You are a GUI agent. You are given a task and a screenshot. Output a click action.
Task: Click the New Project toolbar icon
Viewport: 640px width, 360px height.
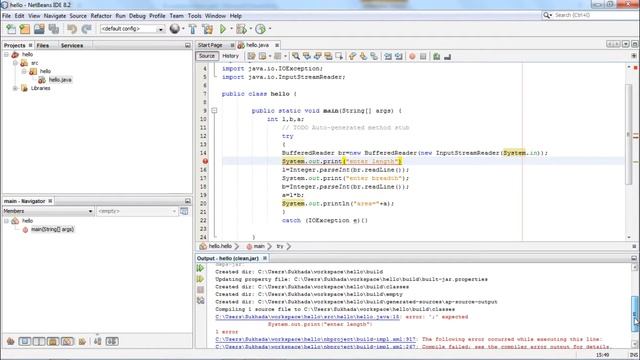[25, 29]
